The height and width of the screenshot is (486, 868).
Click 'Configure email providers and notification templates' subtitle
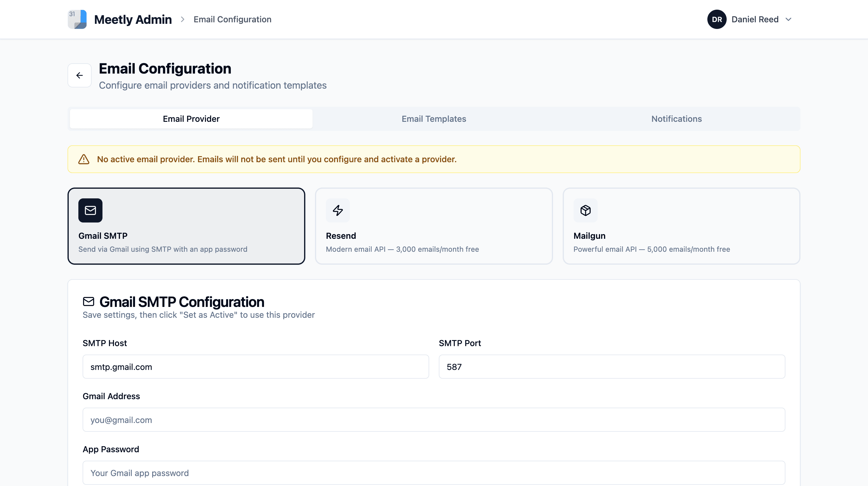(212, 85)
